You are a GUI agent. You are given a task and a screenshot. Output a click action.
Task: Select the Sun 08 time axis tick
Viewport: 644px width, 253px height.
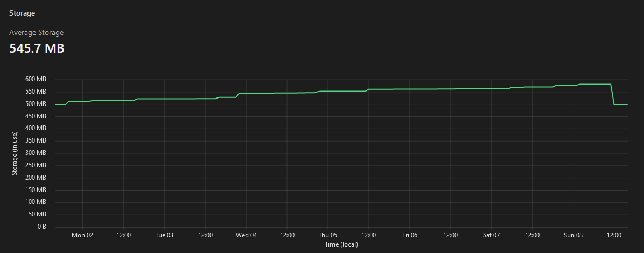pos(573,236)
